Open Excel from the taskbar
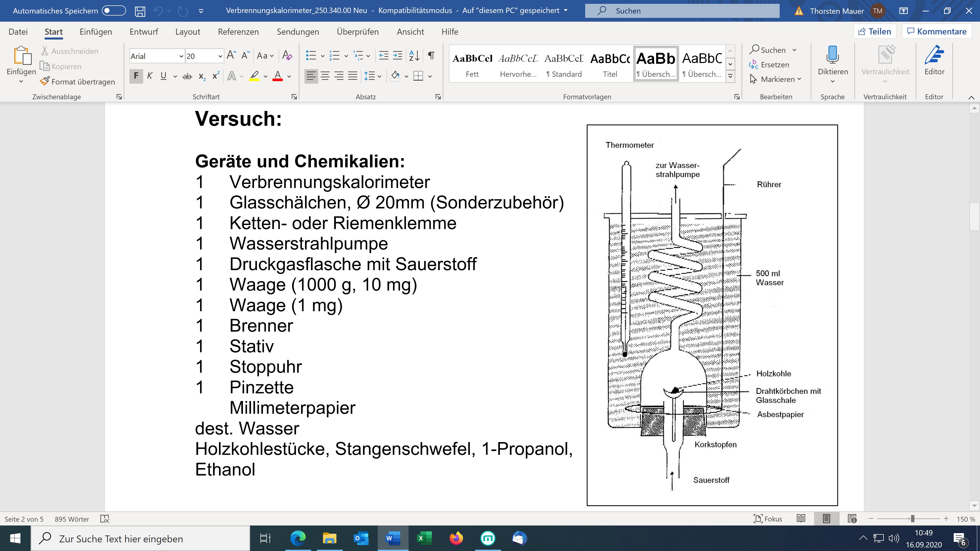This screenshot has width=980, height=551. pos(424,539)
